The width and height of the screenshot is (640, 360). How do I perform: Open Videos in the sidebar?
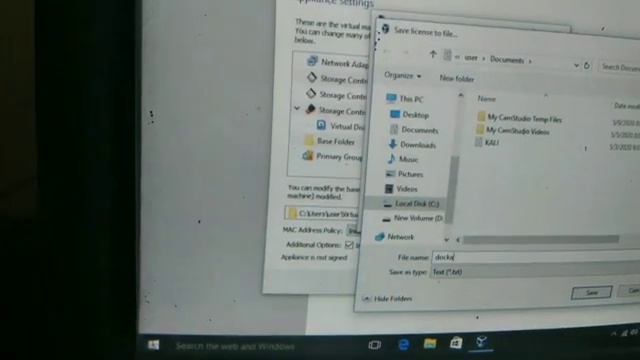coord(401,189)
